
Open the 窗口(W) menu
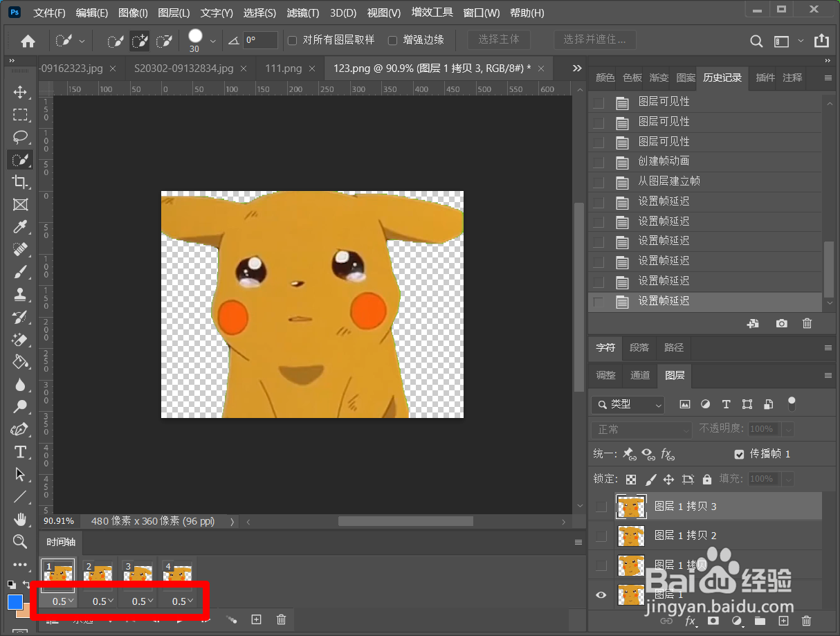[x=482, y=12]
